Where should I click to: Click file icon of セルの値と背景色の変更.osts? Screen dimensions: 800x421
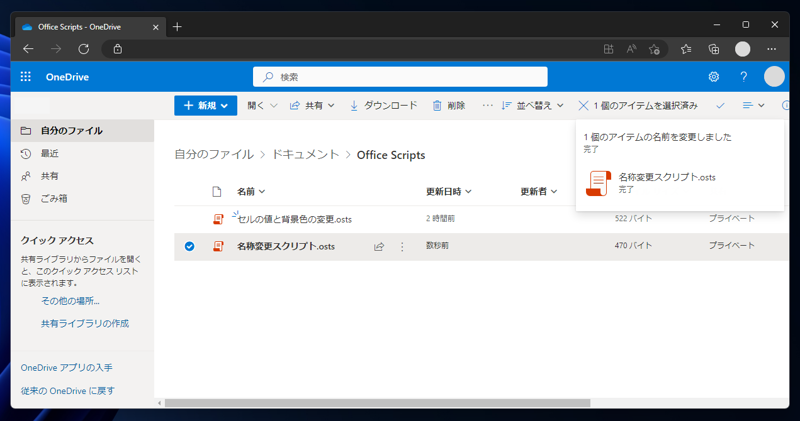point(218,219)
